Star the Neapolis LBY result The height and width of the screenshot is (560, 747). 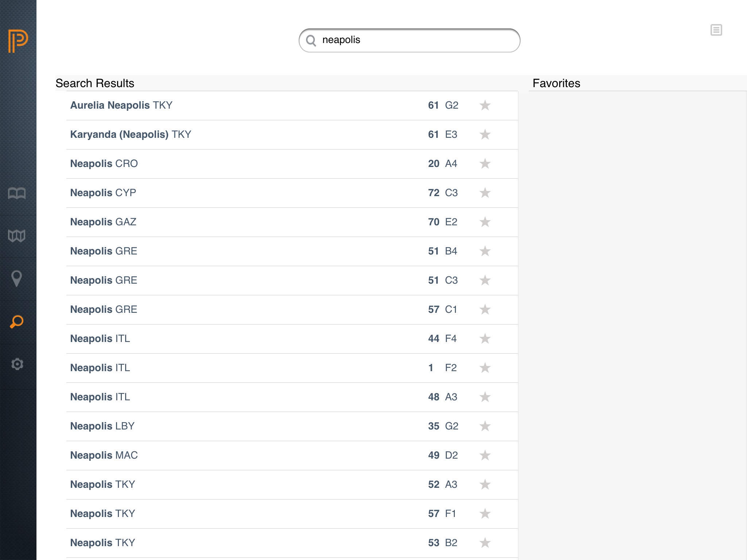pos(485,426)
